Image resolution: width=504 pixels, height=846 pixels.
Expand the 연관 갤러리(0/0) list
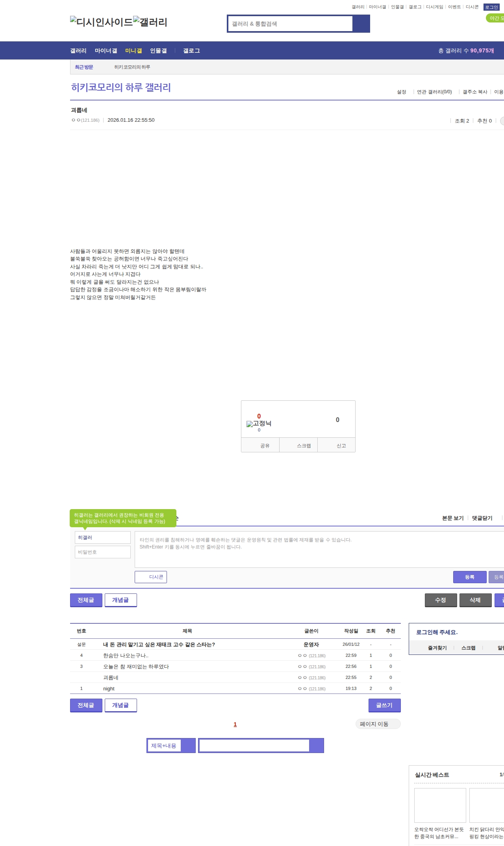click(x=434, y=92)
